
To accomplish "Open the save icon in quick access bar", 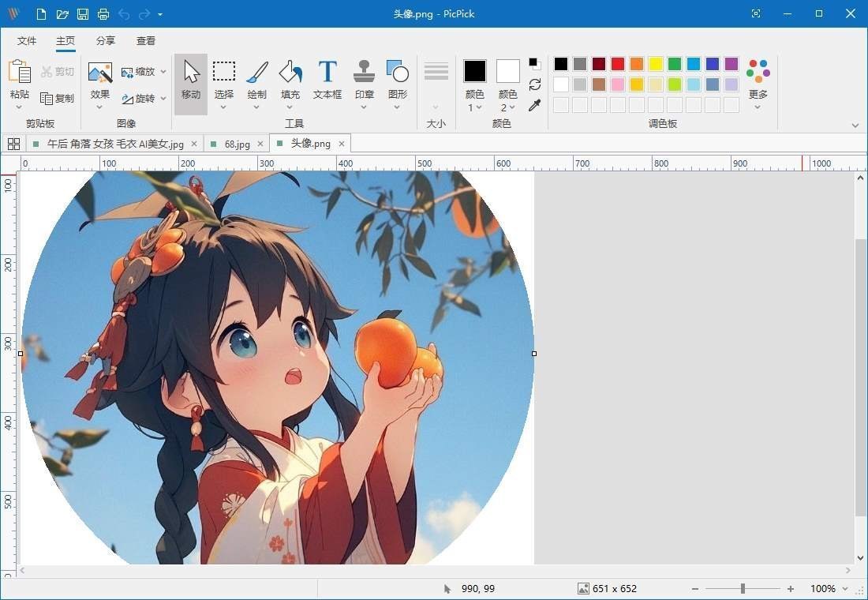I will (x=83, y=14).
